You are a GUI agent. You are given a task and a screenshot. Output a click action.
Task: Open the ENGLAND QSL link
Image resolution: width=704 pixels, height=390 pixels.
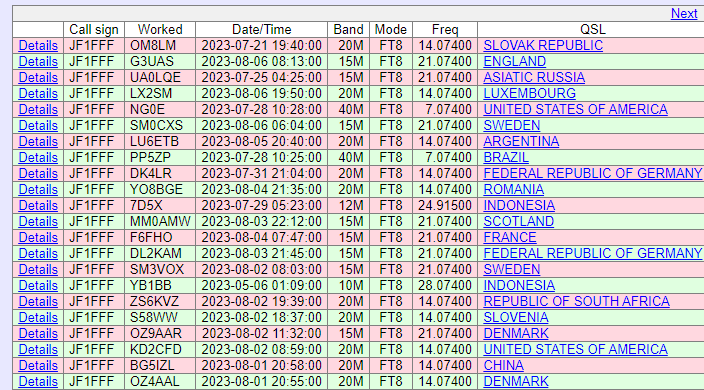point(515,61)
